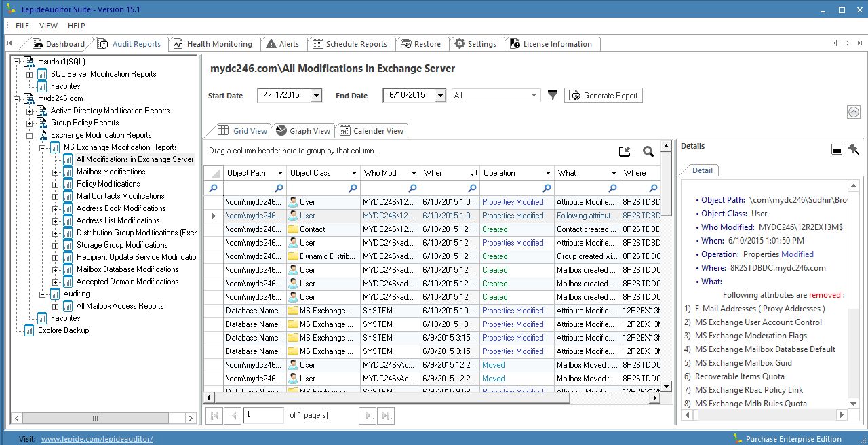Click the LepideAuditor title bar logo
The image size is (868, 445).
coord(9,9)
